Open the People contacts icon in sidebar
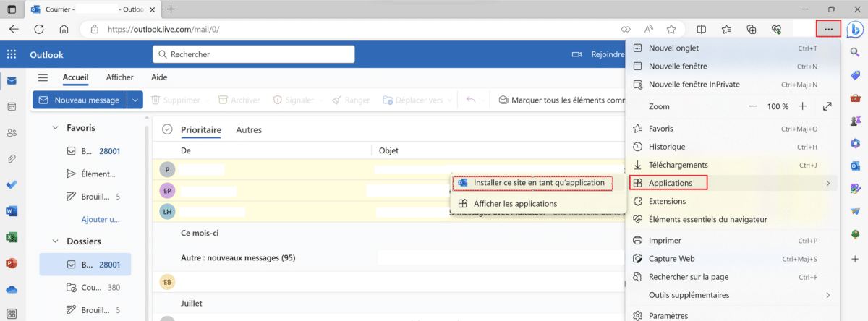 (x=12, y=132)
